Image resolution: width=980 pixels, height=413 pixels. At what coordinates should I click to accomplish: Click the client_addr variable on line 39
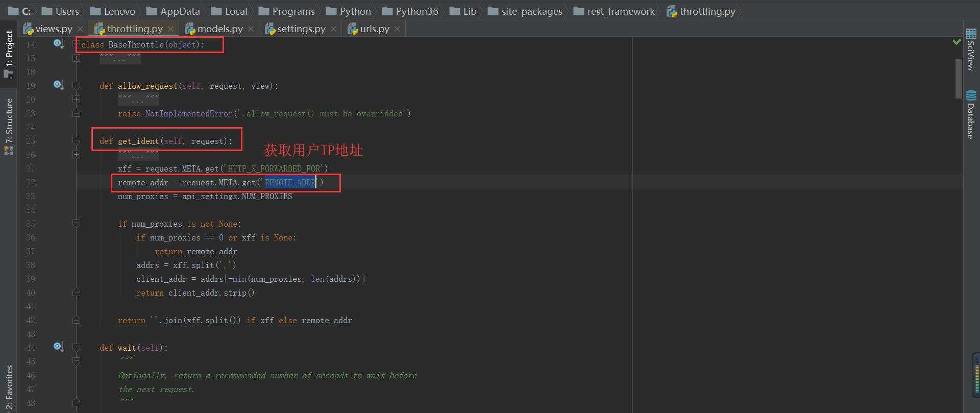coord(161,279)
